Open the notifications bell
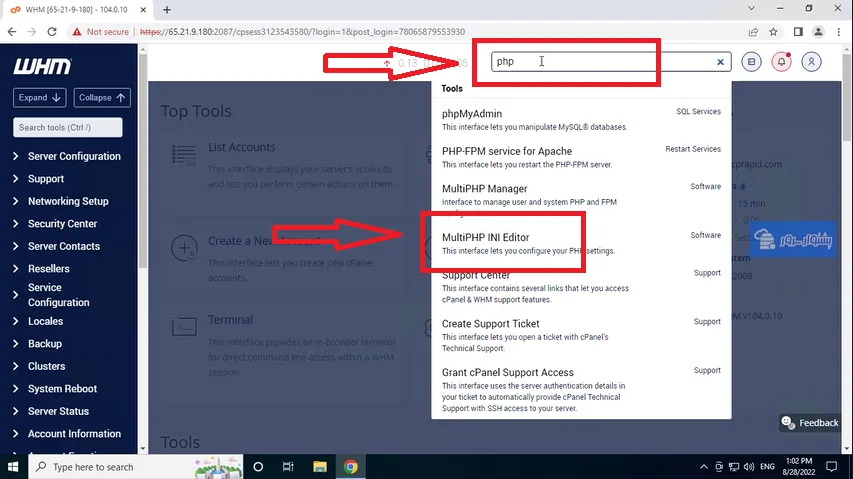853x479 pixels. coord(781,62)
